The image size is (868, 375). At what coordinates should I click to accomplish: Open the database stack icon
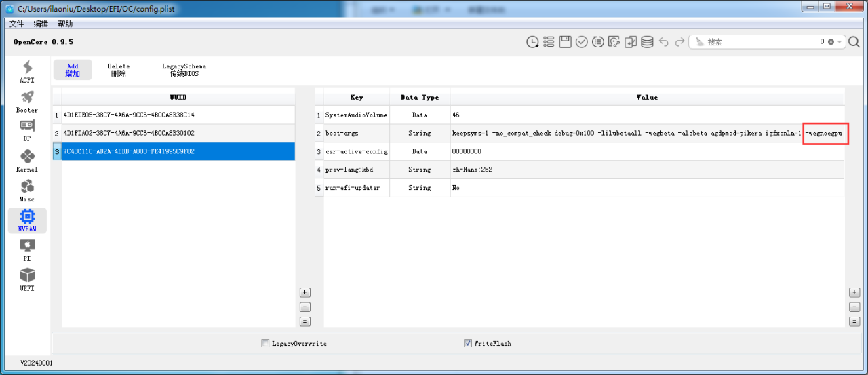coord(647,42)
